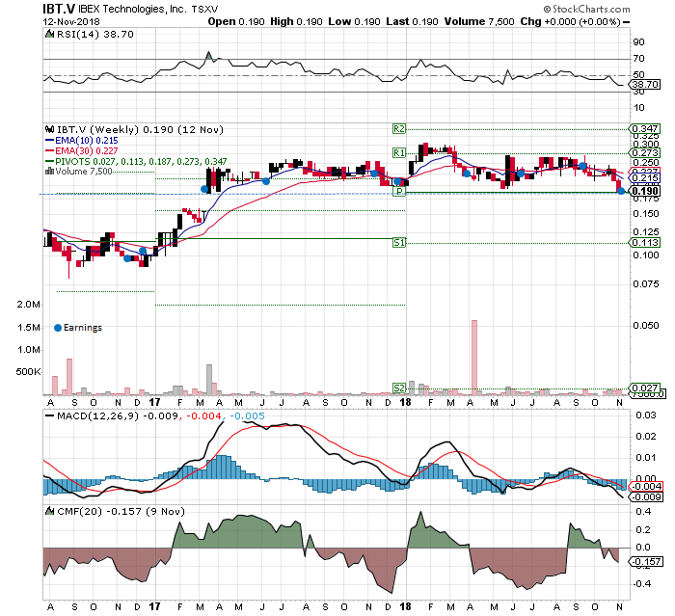The height and width of the screenshot is (616, 675).
Task: Click the 2.0M volume axis label
Action: click(28, 305)
